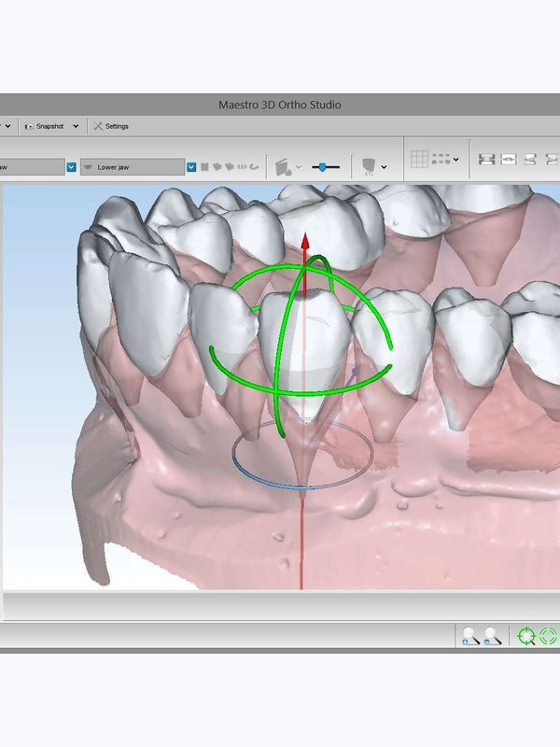Click the zoom out magnifier icon
The image size is (560, 747).
[492, 636]
